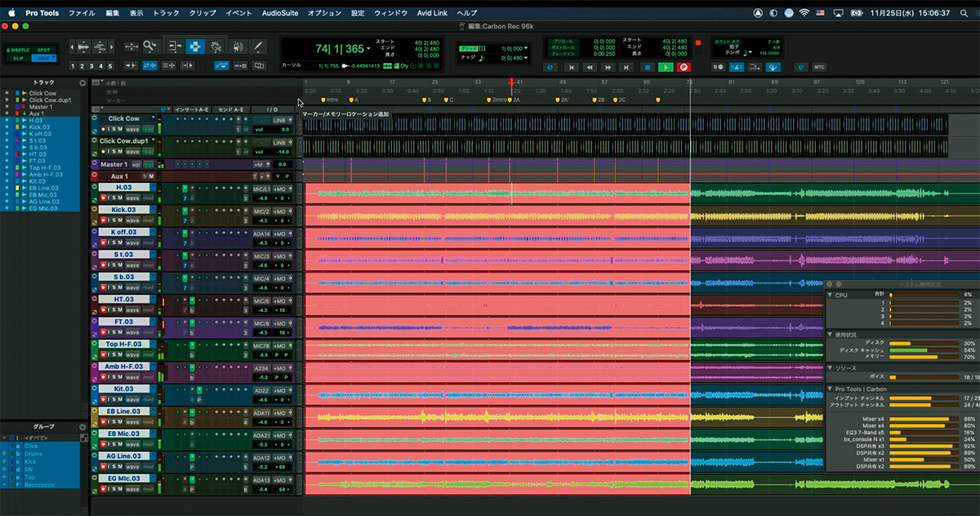Select EG Mic.03 in track list
This screenshot has height=516, width=980.
[x=43, y=208]
